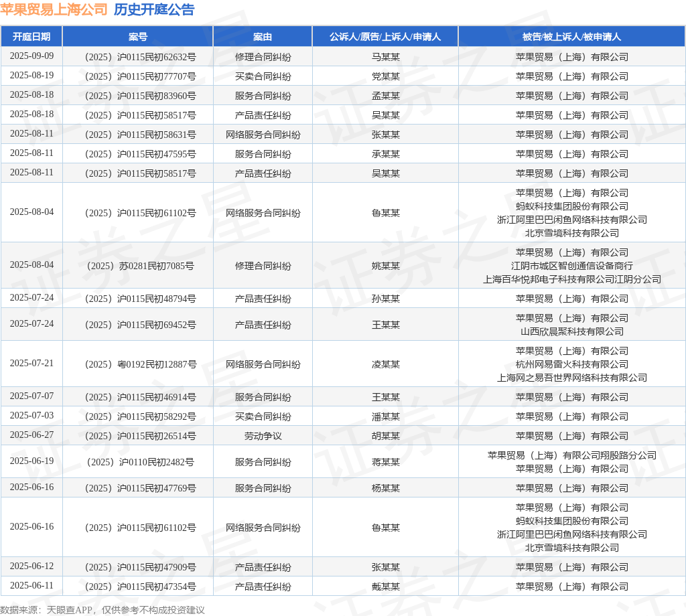Screen dimensions: 686x616
Task: Select date cell 2025-08-19
Action: point(31,75)
